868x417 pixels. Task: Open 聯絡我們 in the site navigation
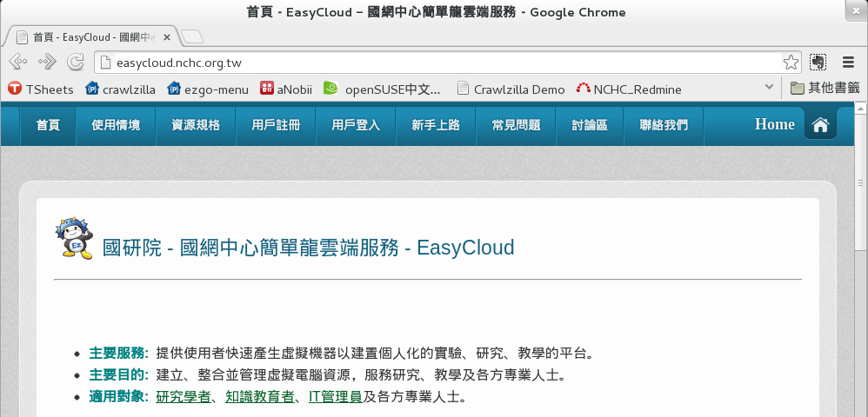point(664,125)
